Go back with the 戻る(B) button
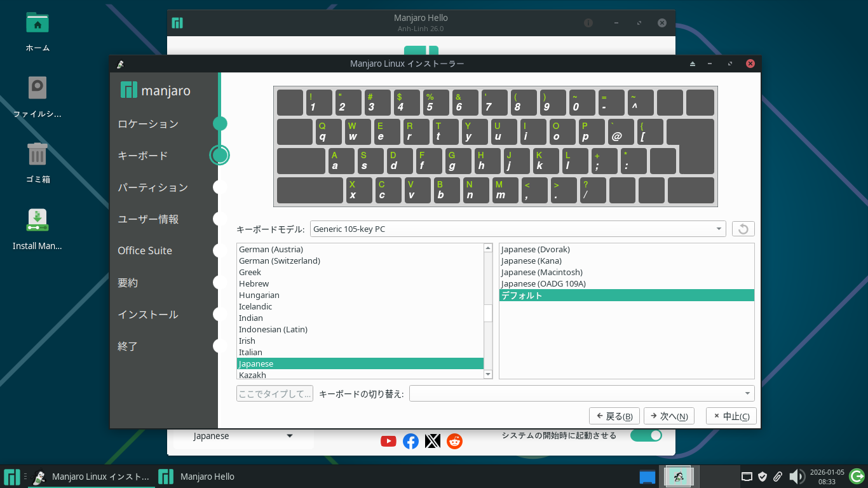Screen dimensions: 868x488 pos(615,416)
